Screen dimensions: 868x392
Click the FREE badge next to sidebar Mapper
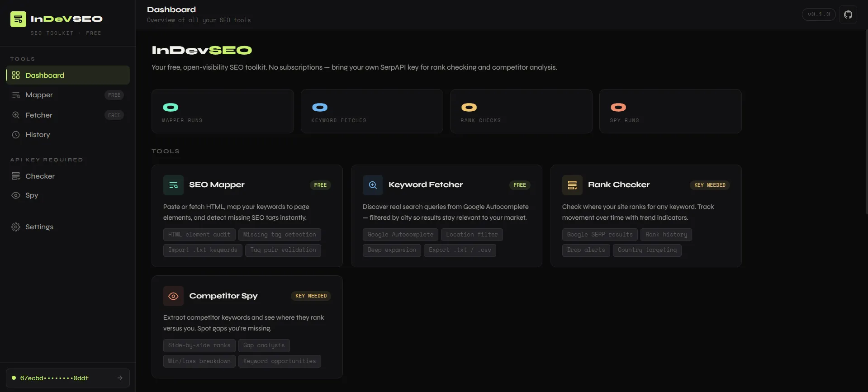click(x=114, y=95)
